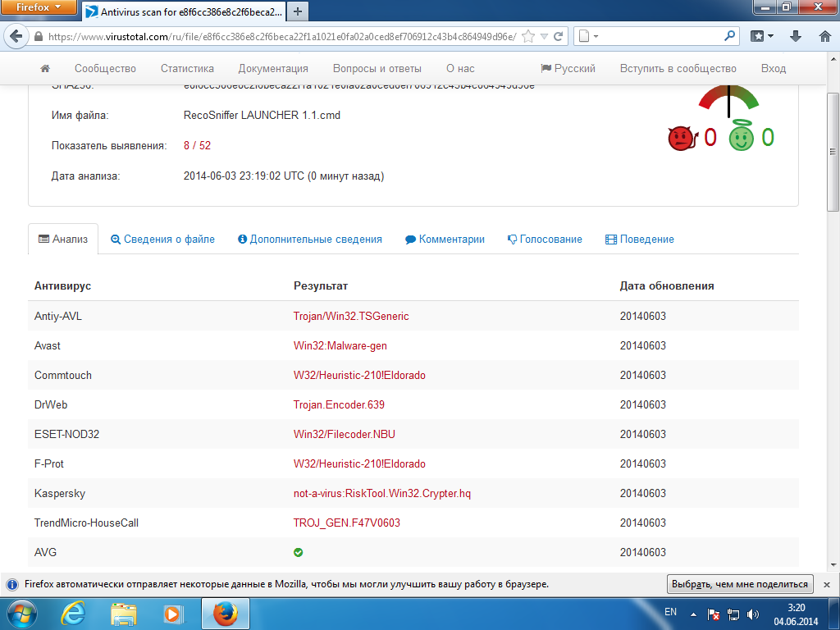Viewport: 840px width, 630px height.
Task: Open the bookmarks menu button
Action: (762, 36)
